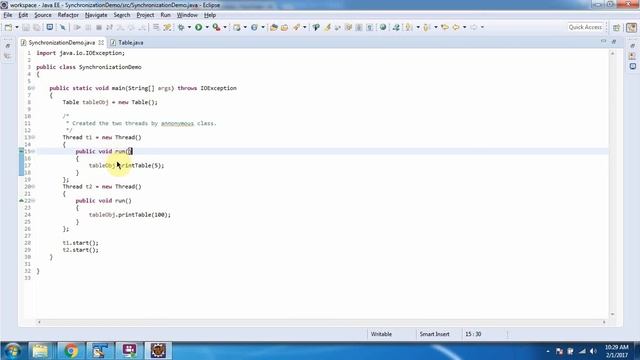Click the Next Annotation icon
Screen dimensions: 640x360
pyautogui.click(x=409, y=27)
